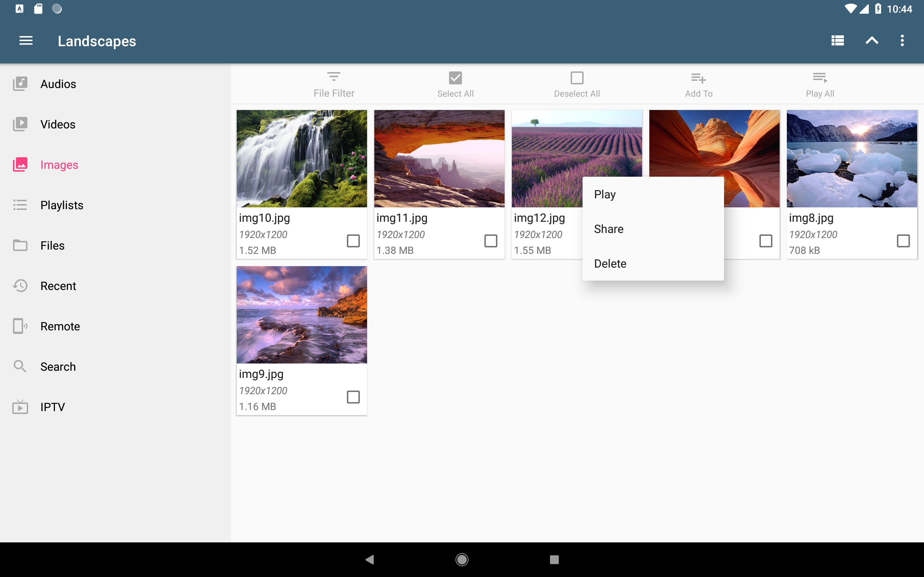The image size is (924, 577).
Task: Open the hamburger navigation menu
Action: (26, 40)
